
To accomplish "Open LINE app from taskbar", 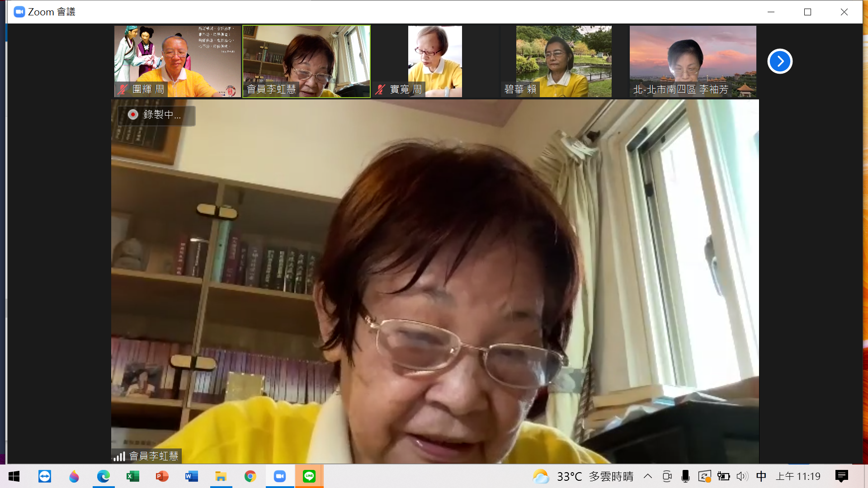I will (309, 476).
